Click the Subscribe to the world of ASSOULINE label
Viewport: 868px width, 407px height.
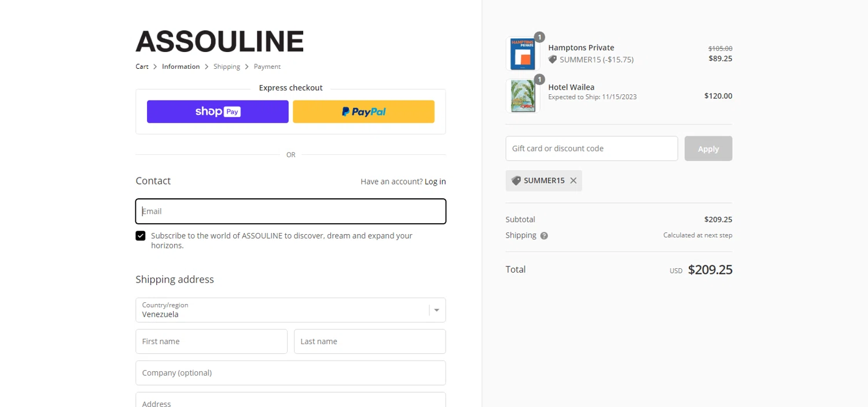click(282, 240)
